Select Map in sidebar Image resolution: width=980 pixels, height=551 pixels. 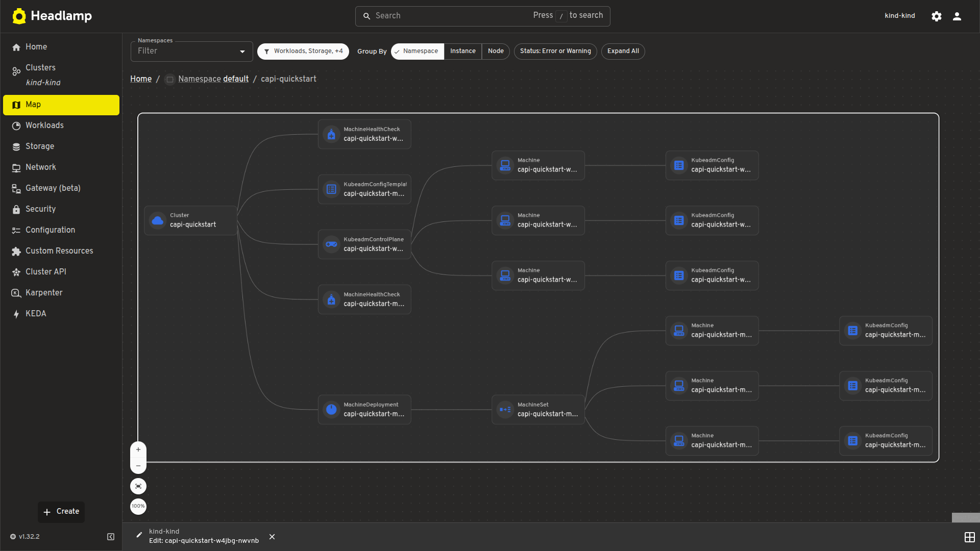click(61, 105)
